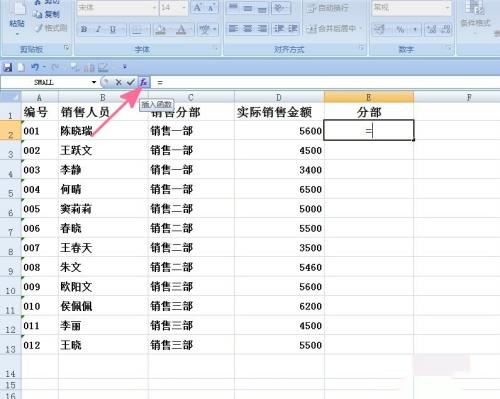
Task: Select cell with name 欧阳文
Action: pyautogui.click(x=103, y=286)
